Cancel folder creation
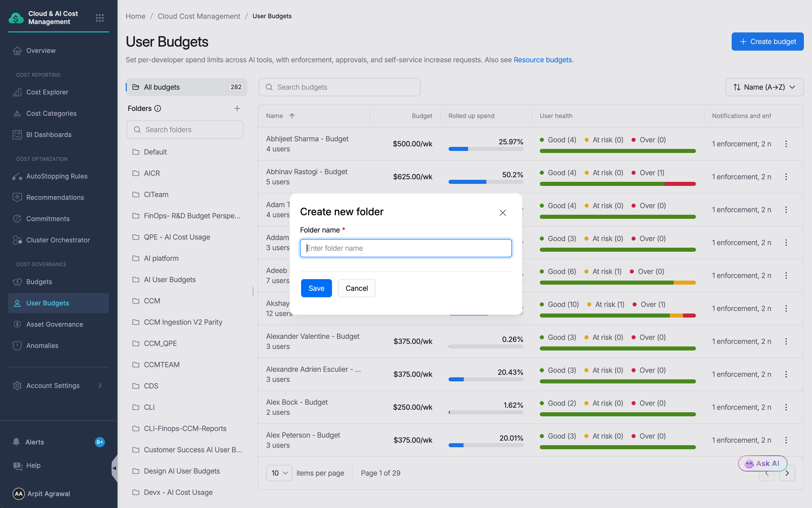The width and height of the screenshot is (812, 508). [357, 288]
